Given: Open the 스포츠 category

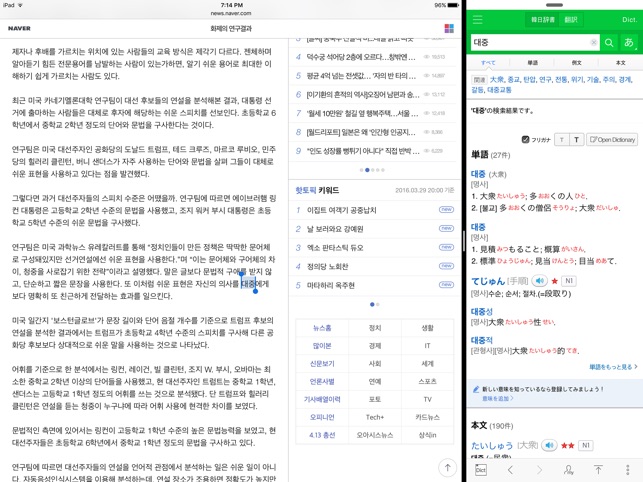Looking at the screenshot, I should (427, 381).
